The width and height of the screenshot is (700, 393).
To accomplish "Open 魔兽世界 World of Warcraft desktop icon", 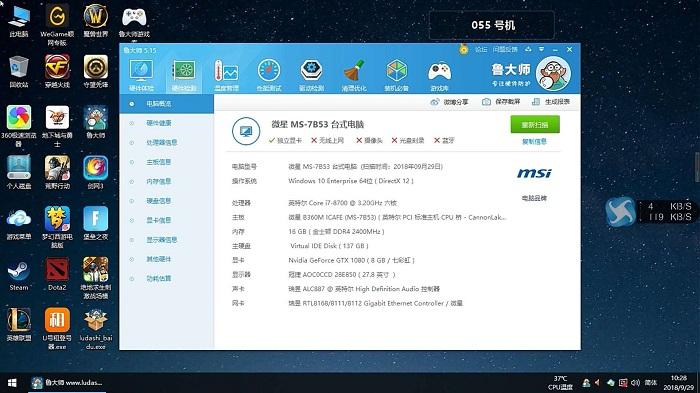I will coord(96,21).
